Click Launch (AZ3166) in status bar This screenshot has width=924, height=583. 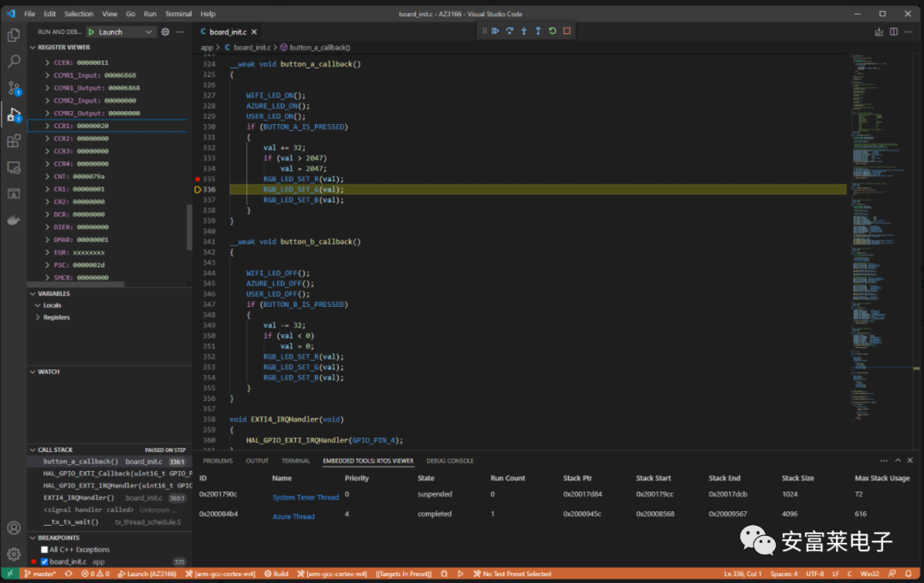click(147, 574)
